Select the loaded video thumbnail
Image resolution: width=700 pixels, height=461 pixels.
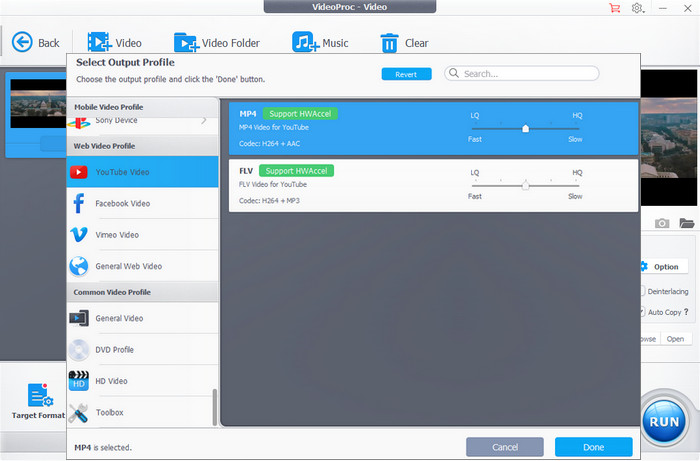38,104
